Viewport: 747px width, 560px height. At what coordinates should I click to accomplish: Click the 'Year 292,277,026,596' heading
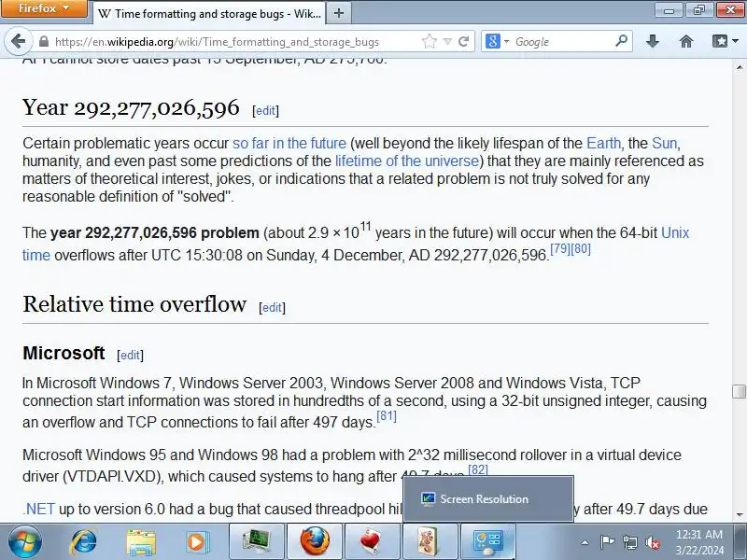[131, 108]
